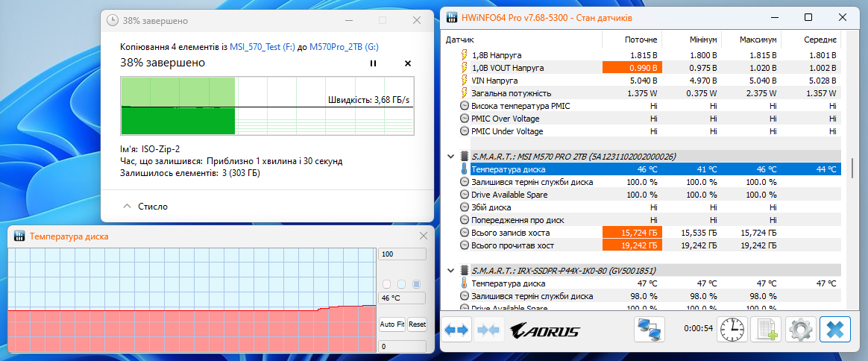Open the MSI_570_Test (F:) source link
868x361 pixels.
pyautogui.click(x=263, y=48)
